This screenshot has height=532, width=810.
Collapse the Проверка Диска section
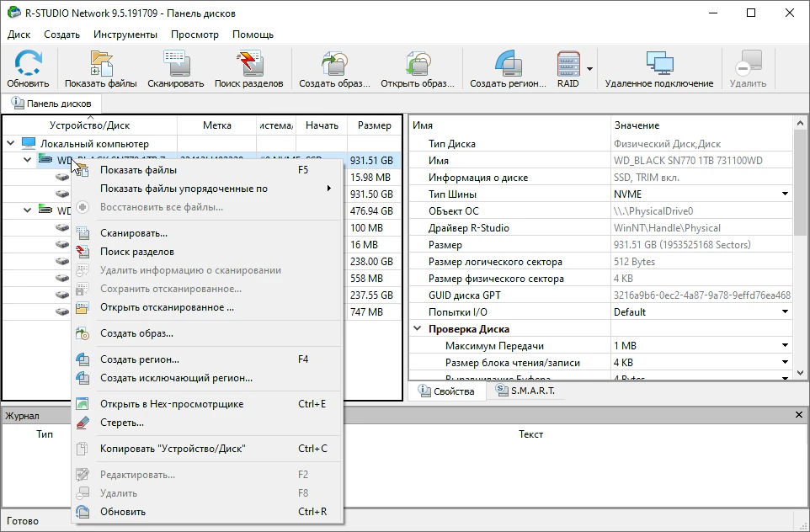point(418,329)
